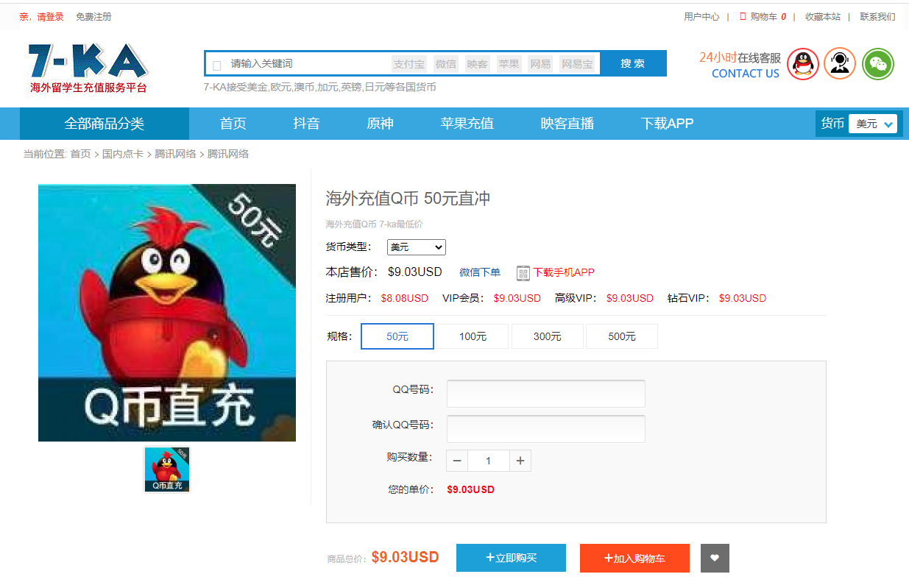Click the product title 海外充值Q币 50元直冲

[408, 199]
